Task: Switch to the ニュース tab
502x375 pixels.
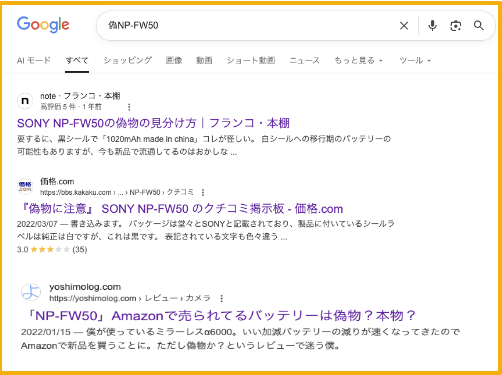Action: pyautogui.click(x=305, y=60)
